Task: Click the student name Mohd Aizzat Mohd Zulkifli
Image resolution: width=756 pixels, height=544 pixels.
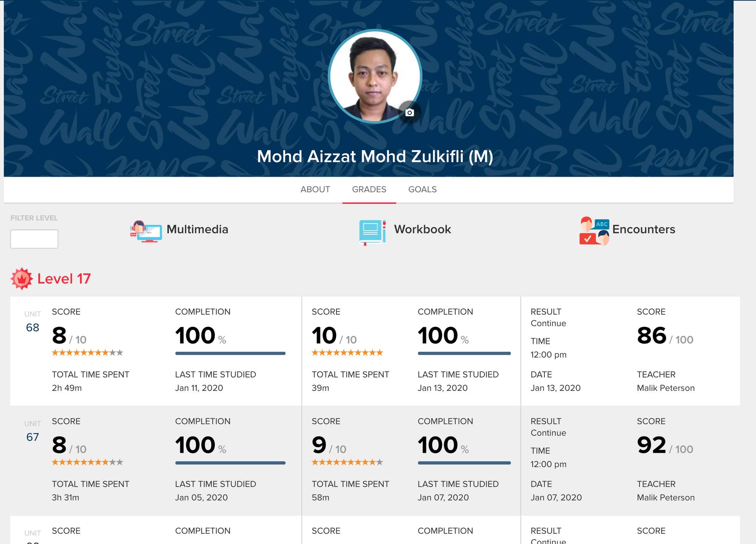Action: (x=375, y=157)
